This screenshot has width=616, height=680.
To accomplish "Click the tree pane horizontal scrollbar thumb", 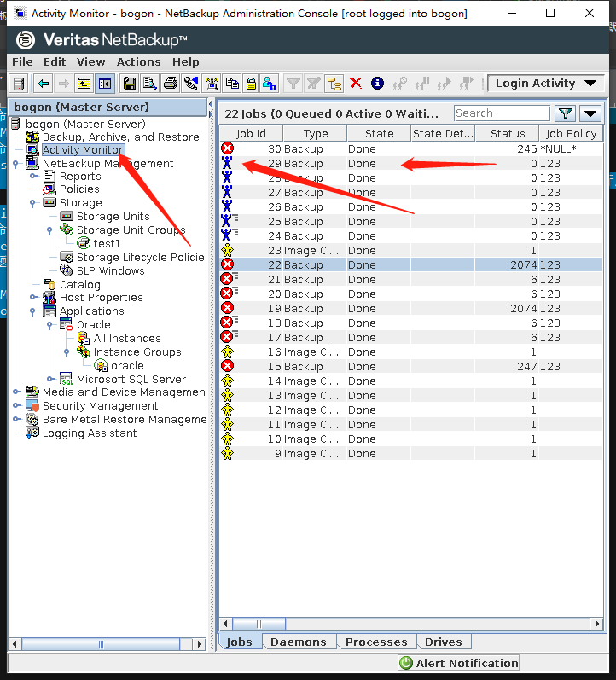I will [101, 644].
